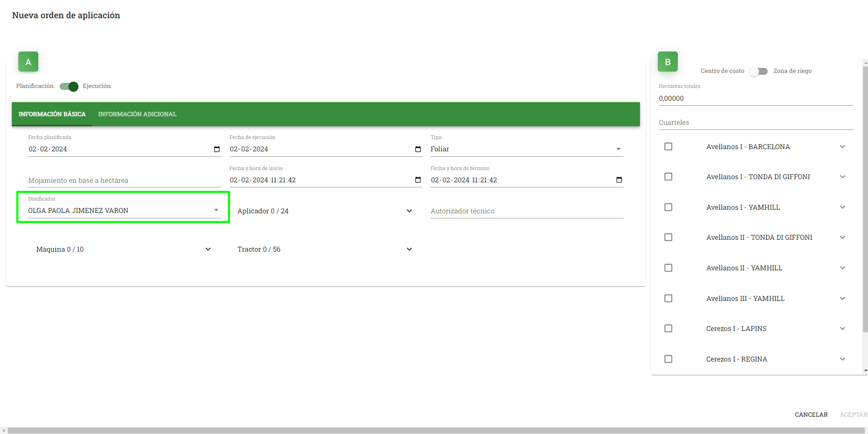Expand Avellanos III - YAMHILL chevron
Viewport: 868px width, 434px height.
tap(842, 298)
